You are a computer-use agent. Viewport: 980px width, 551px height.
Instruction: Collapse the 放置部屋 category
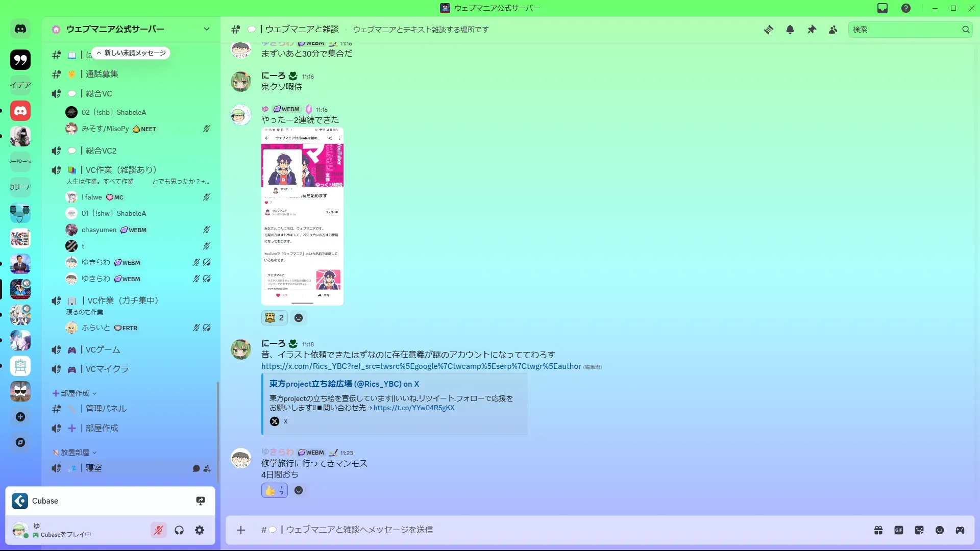[x=75, y=453]
